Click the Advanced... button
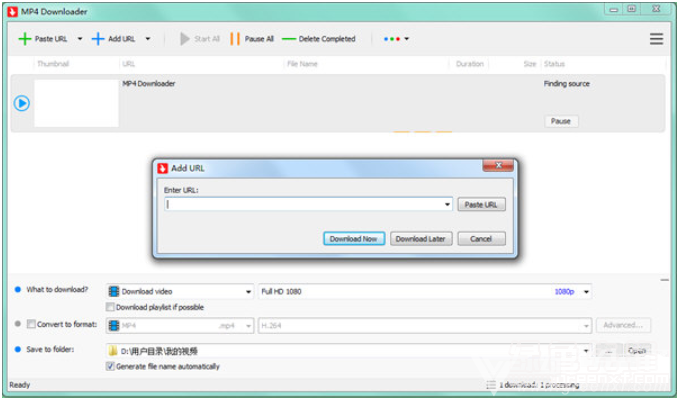This screenshot has width=678, height=400. (623, 325)
